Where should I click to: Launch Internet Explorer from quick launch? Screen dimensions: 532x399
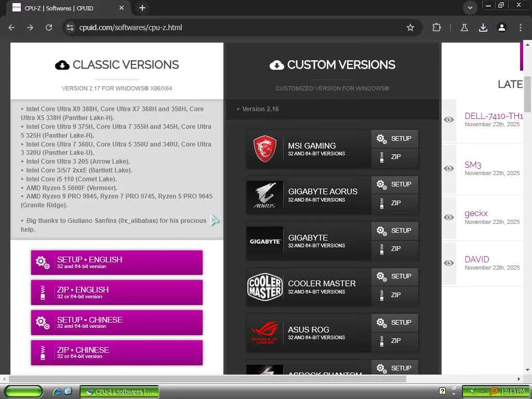[x=57, y=392]
